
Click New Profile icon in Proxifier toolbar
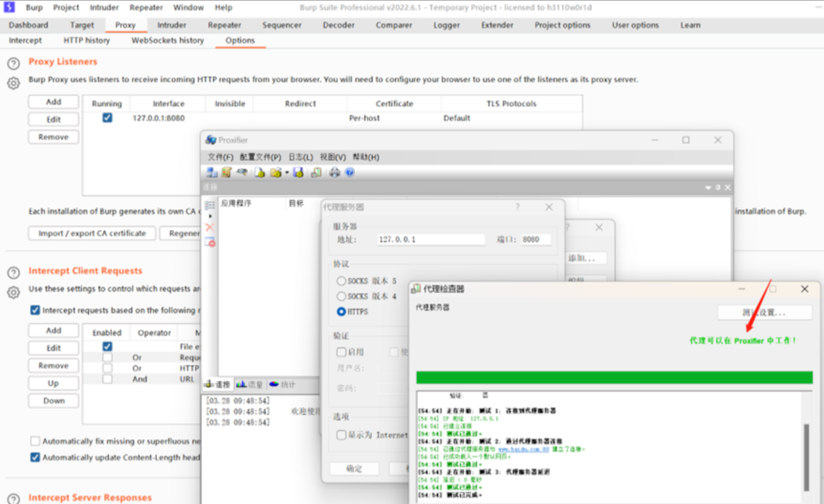point(259,172)
